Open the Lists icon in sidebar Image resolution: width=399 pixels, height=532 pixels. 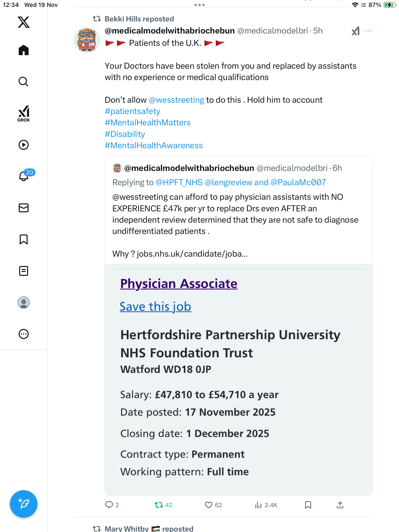point(24,271)
